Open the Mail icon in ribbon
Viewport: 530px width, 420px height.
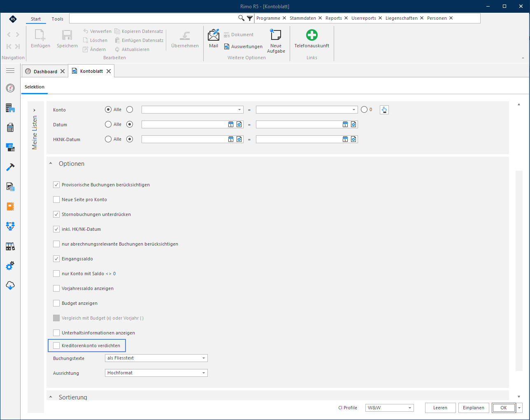click(214, 38)
